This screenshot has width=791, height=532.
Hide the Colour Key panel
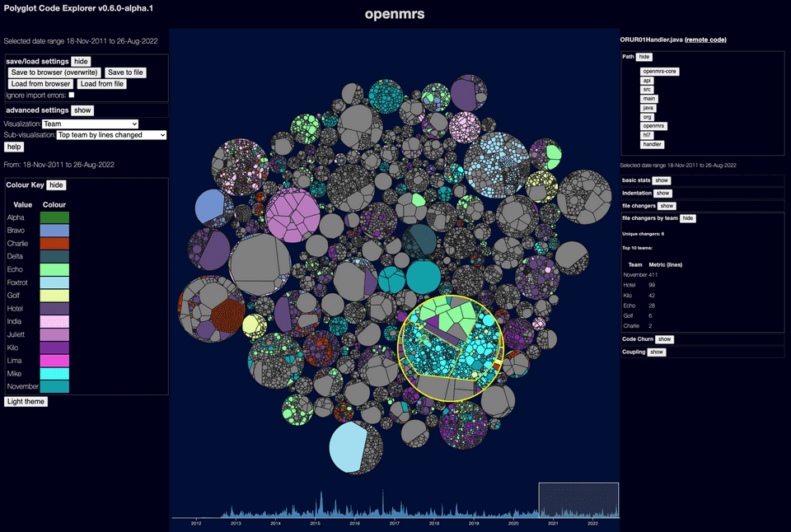56,185
